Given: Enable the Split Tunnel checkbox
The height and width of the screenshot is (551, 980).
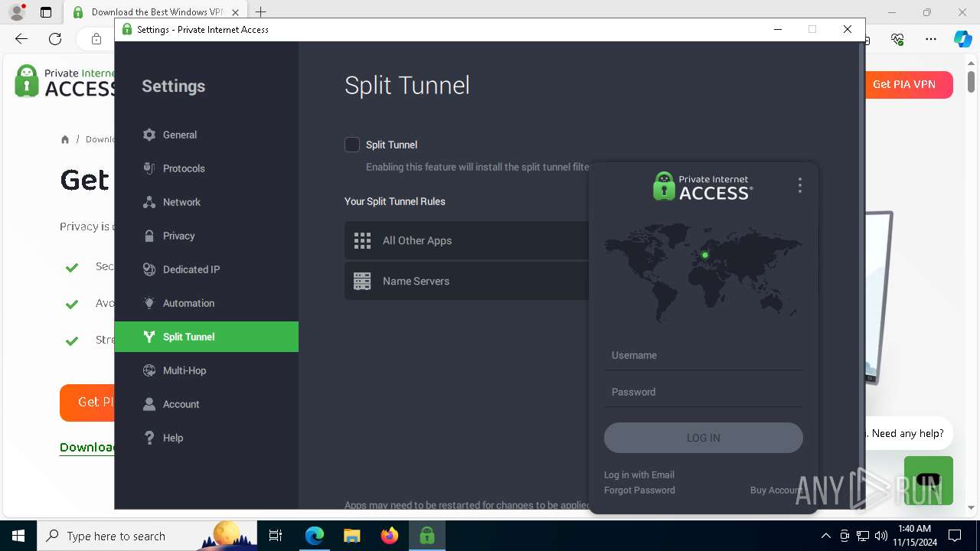Looking at the screenshot, I should click(352, 145).
